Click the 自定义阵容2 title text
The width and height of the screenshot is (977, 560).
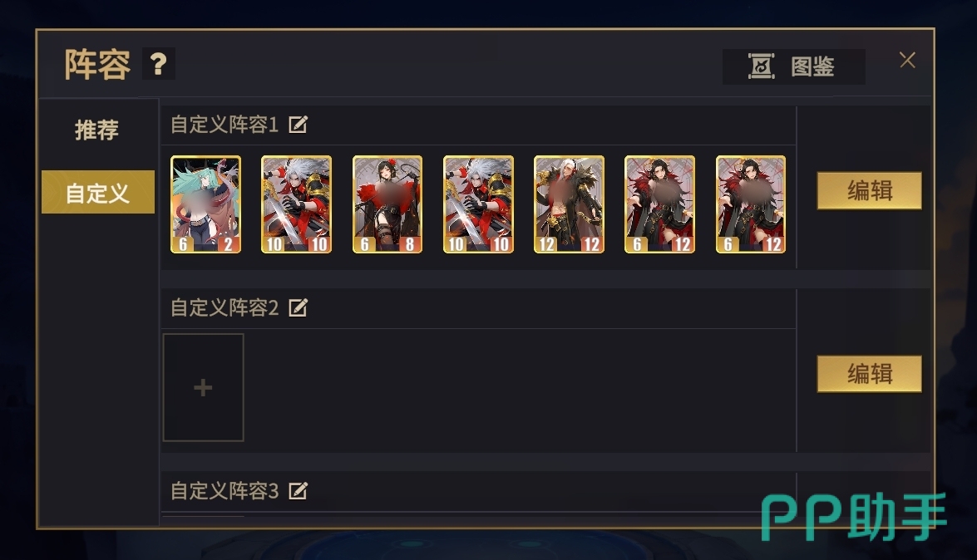(x=225, y=307)
